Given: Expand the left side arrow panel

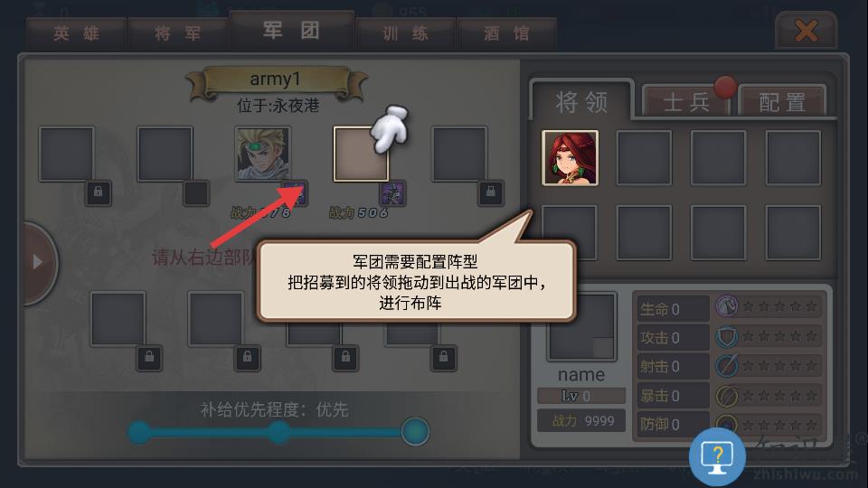Looking at the screenshot, I should (39, 262).
